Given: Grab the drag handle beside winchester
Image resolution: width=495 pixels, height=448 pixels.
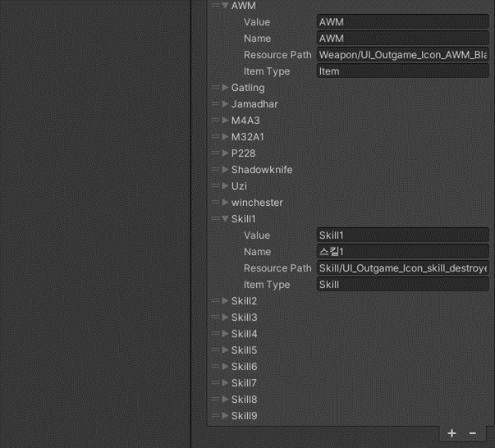Looking at the screenshot, I should click(x=215, y=202).
